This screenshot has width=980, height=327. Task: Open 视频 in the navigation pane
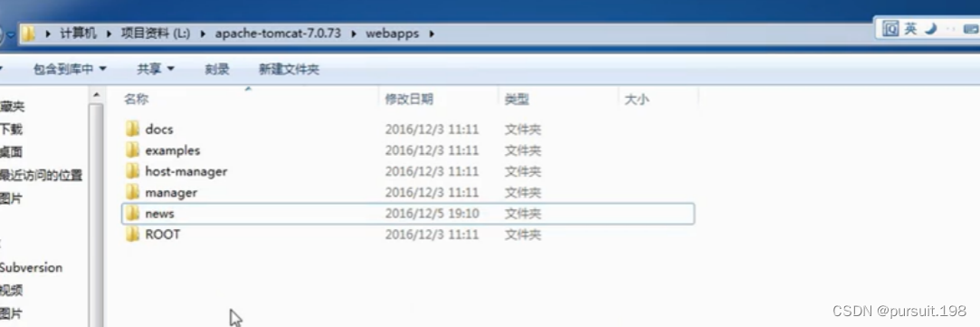click(x=11, y=291)
